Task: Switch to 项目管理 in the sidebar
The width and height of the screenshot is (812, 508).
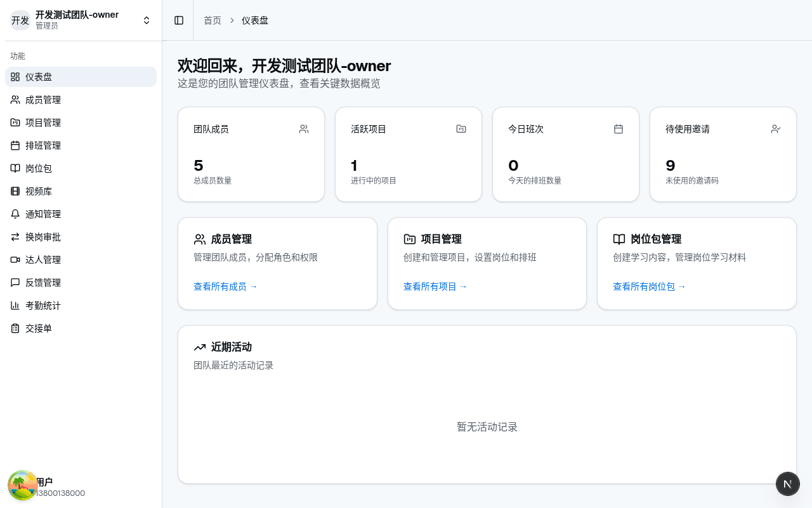Action: point(44,123)
